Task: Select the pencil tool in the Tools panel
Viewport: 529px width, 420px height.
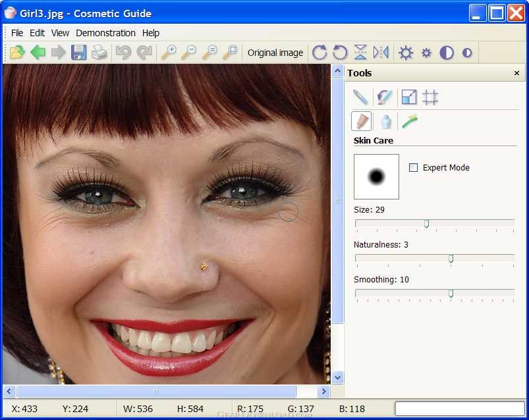Action: tap(360, 97)
